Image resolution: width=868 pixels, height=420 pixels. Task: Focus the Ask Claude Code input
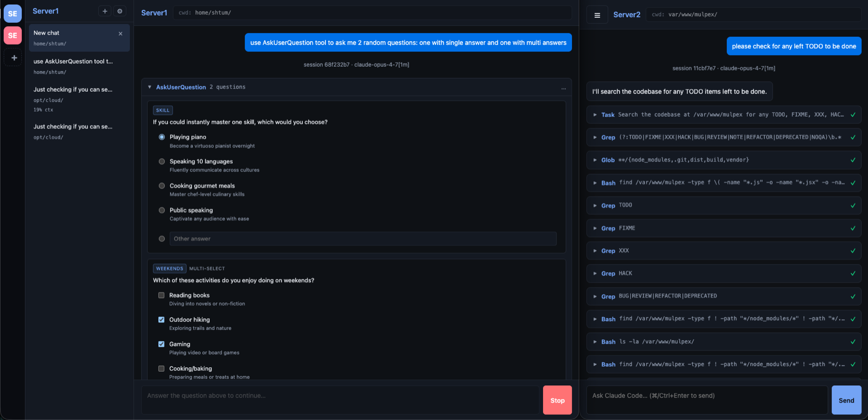[707, 400]
